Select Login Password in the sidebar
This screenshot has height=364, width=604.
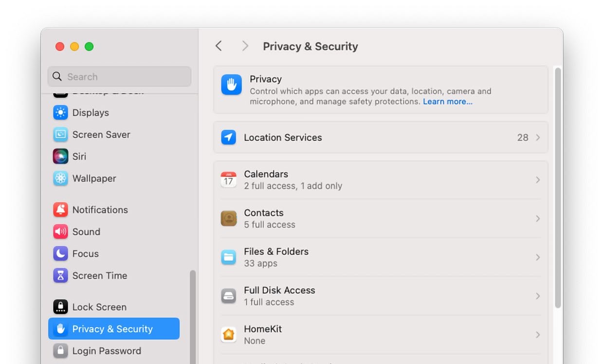114,351
